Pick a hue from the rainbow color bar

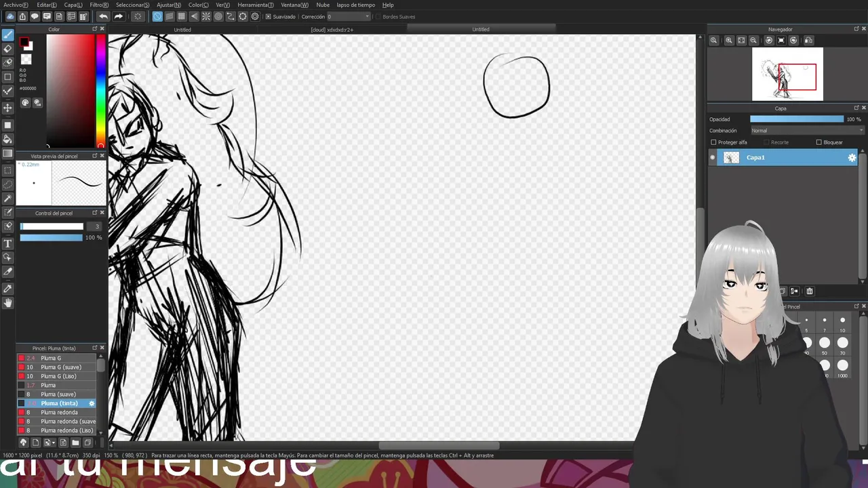point(101,90)
